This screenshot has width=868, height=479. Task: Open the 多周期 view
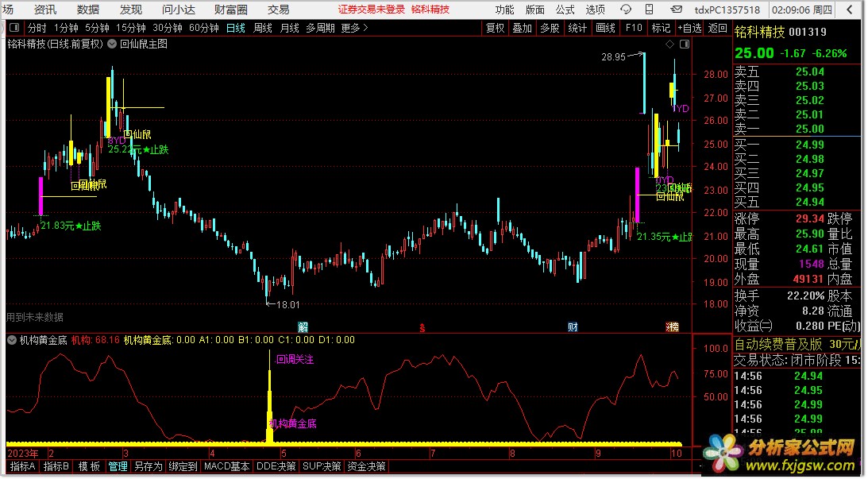tap(320, 28)
